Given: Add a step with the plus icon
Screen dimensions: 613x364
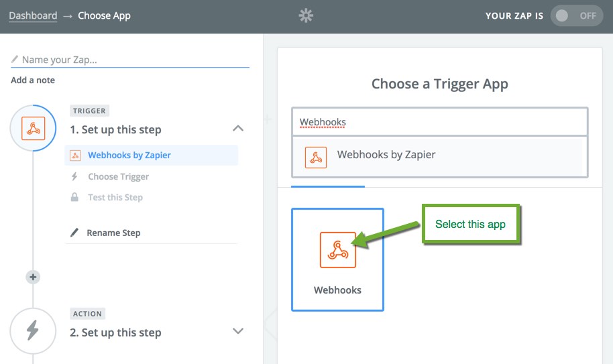Looking at the screenshot, I should click(33, 278).
